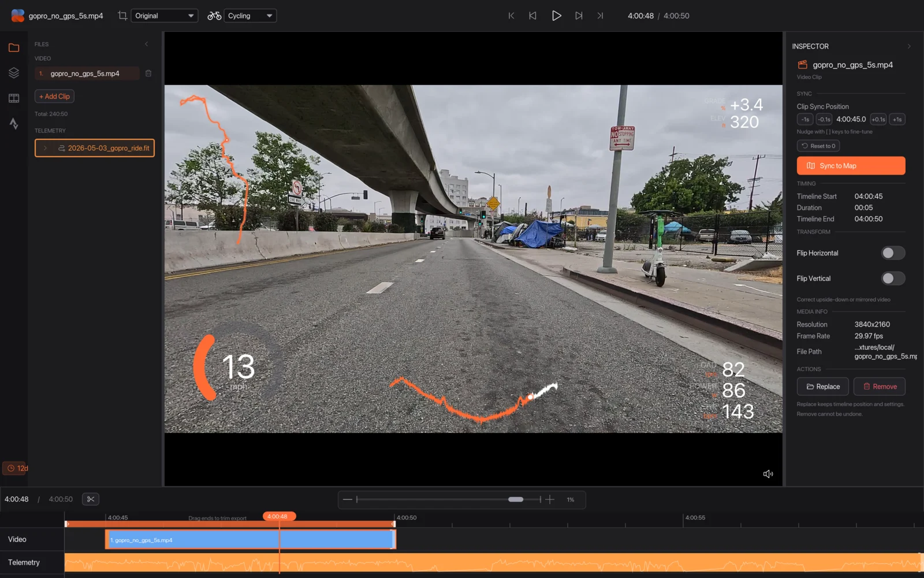Click the current time 4:00:48 at timeline left
The height and width of the screenshot is (578, 924).
click(x=17, y=499)
